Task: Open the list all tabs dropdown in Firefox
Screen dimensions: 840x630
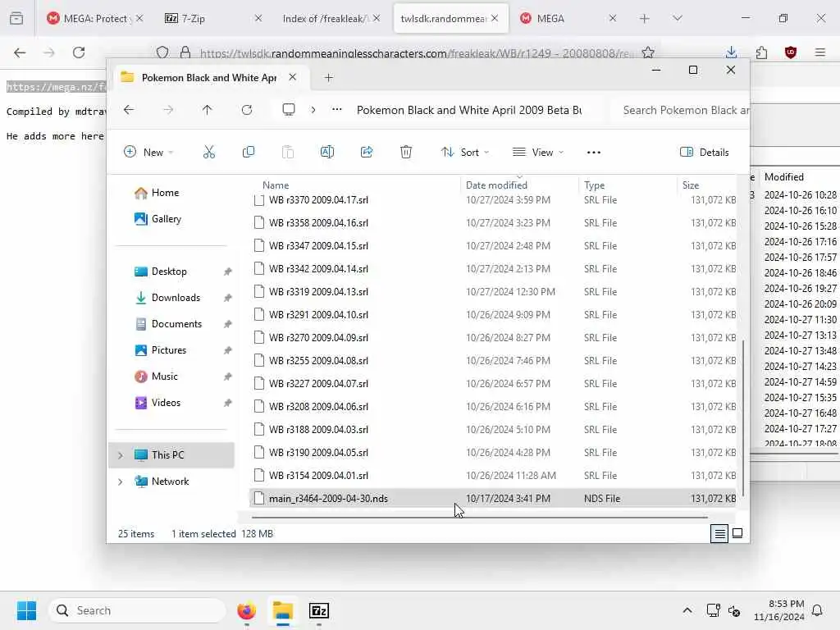Action: [678, 19]
